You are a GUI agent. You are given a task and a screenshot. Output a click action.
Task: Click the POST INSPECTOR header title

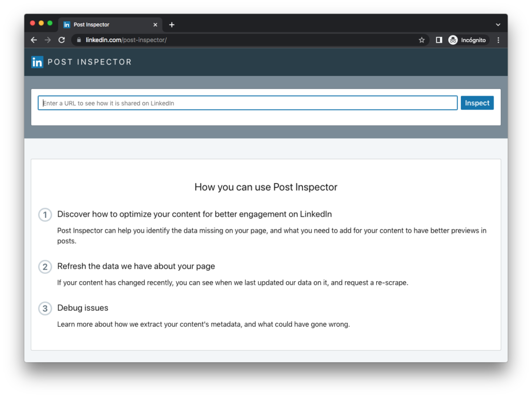pos(89,62)
